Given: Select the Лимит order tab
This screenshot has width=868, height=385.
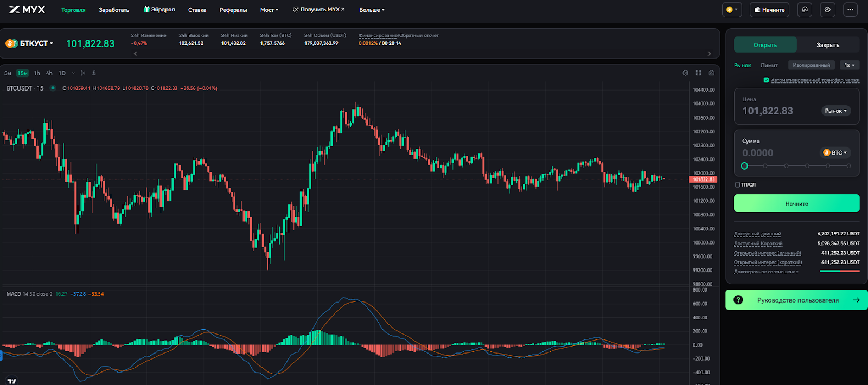Looking at the screenshot, I should 769,65.
